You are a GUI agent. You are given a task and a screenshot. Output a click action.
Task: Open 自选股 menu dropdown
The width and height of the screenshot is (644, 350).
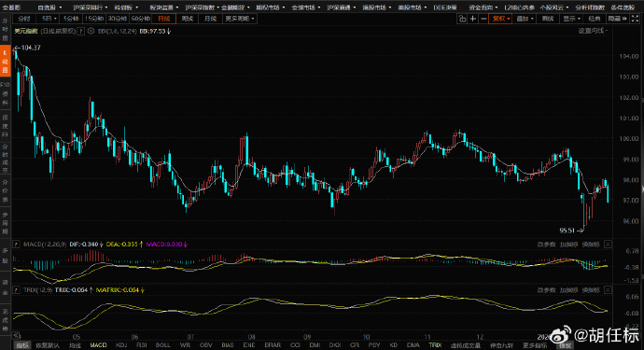click(x=49, y=7)
